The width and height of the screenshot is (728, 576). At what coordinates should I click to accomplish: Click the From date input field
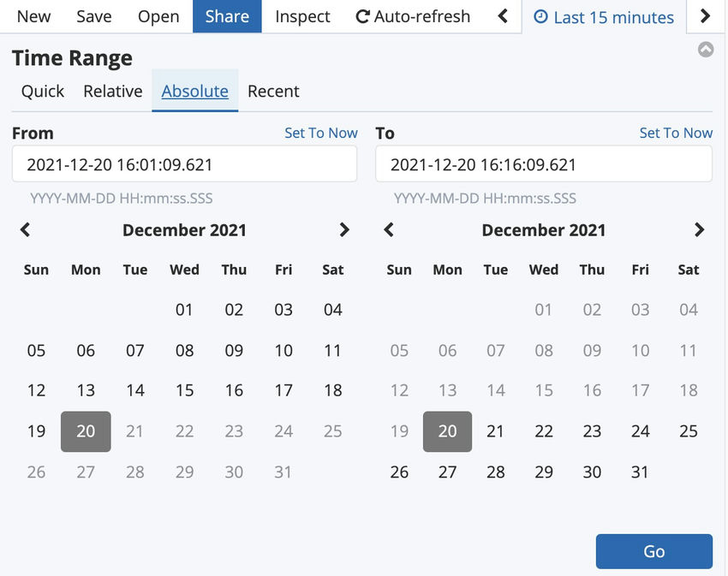(x=184, y=164)
